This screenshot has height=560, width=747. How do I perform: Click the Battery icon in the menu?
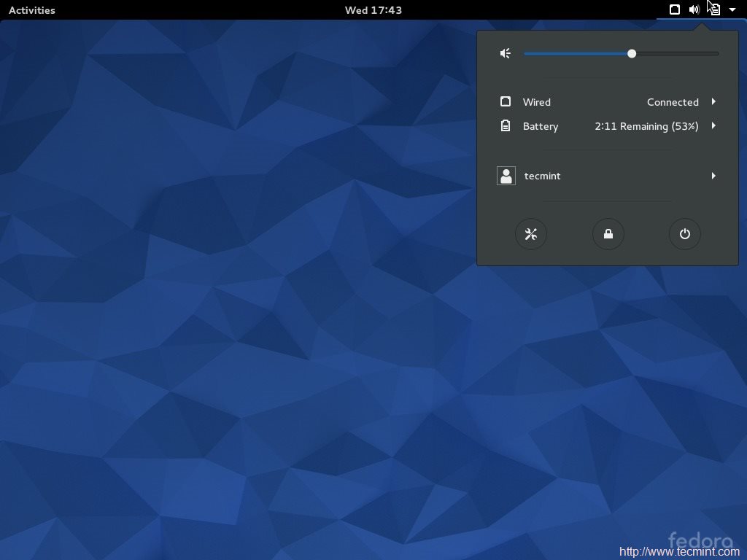tap(506, 125)
